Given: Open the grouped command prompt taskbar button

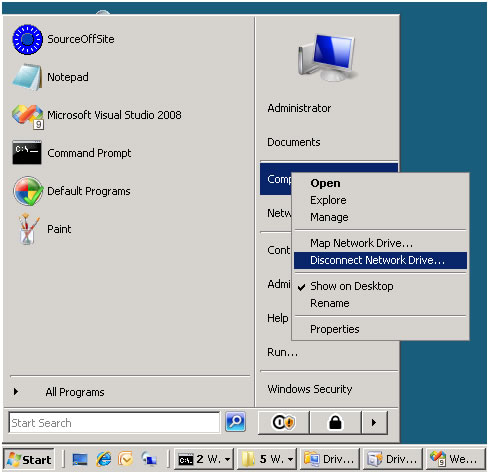Looking at the screenshot, I should pyautogui.click(x=204, y=460).
